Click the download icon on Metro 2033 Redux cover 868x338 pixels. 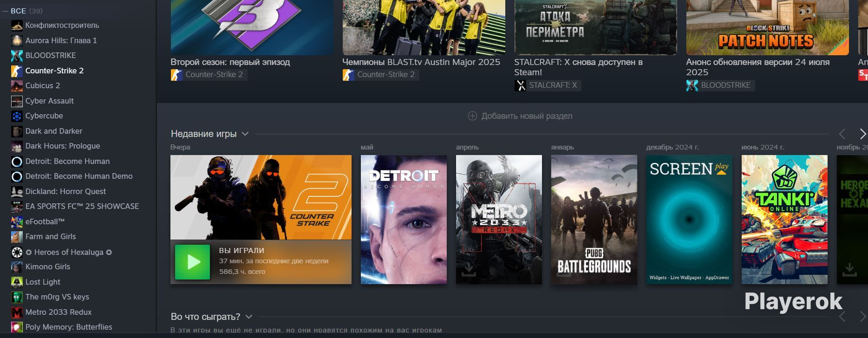[x=469, y=270]
